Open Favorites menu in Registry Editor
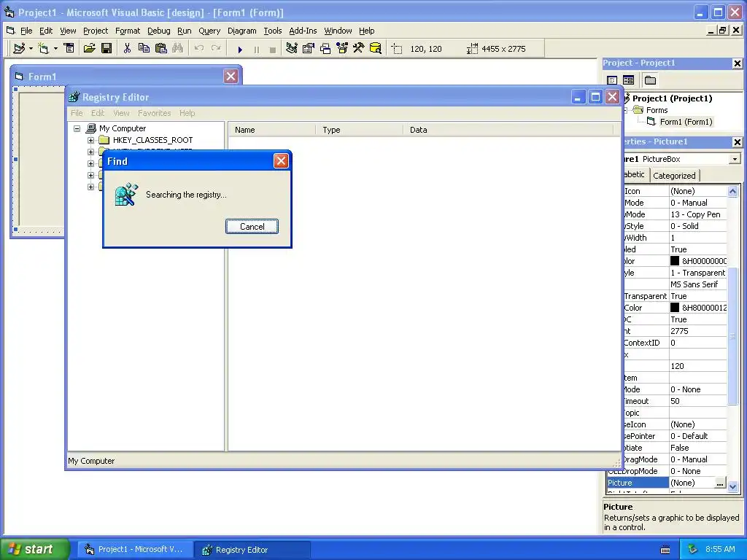747x560 pixels. tap(155, 113)
